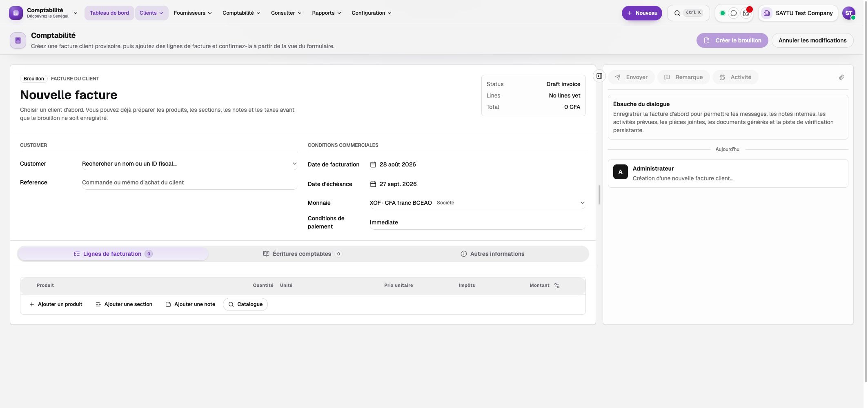The height and width of the screenshot is (408, 868).
Task: Open the Date d'échéance date picker
Action: (x=393, y=184)
